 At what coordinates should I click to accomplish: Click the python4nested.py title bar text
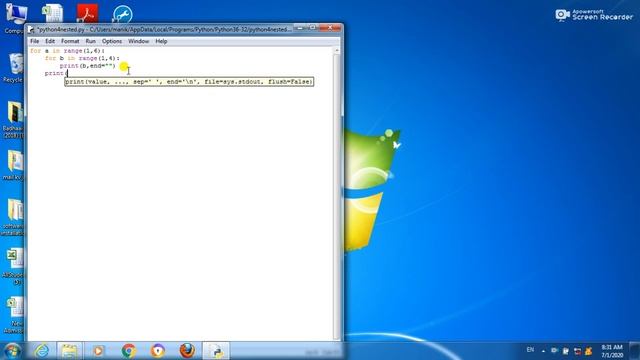tap(164, 29)
